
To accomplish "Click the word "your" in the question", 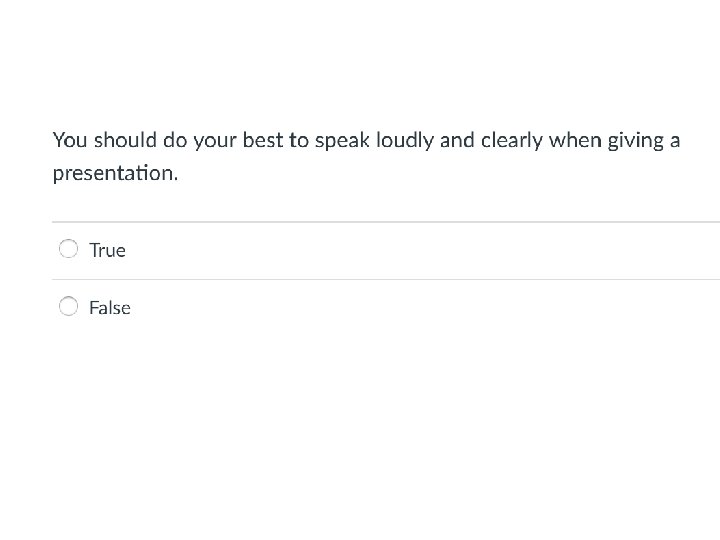I will [215, 141].
